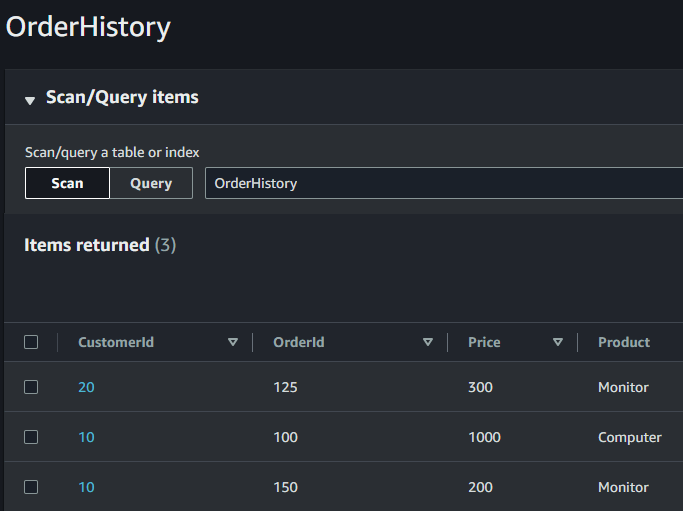Screen dimensions: 683x511
Task: Check the row with OrderId 150
Action: pyautogui.click(x=31, y=487)
